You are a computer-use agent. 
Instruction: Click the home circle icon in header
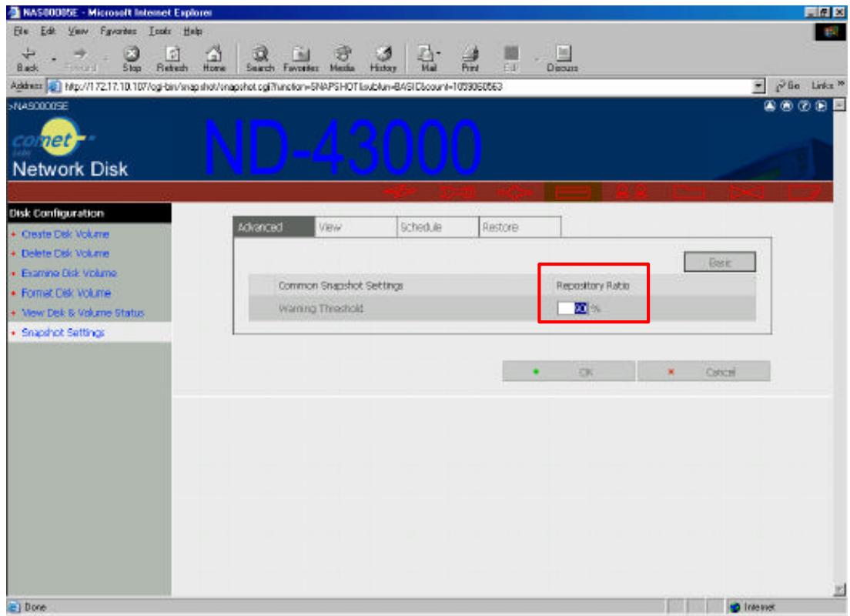click(x=787, y=105)
